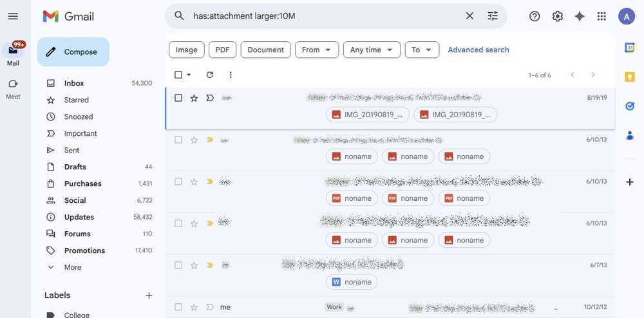Open the Settings gear
The height and width of the screenshot is (318, 644).
(x=557, y=16)
